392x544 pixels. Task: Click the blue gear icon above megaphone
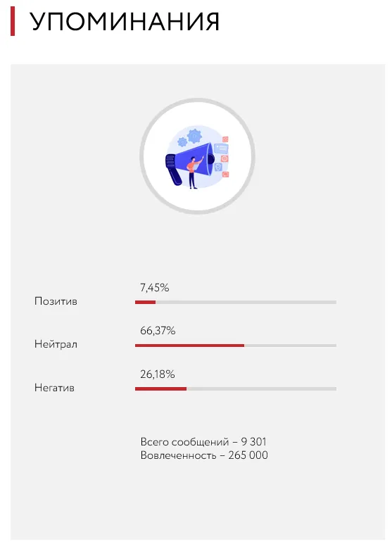[x=194, y=137]
